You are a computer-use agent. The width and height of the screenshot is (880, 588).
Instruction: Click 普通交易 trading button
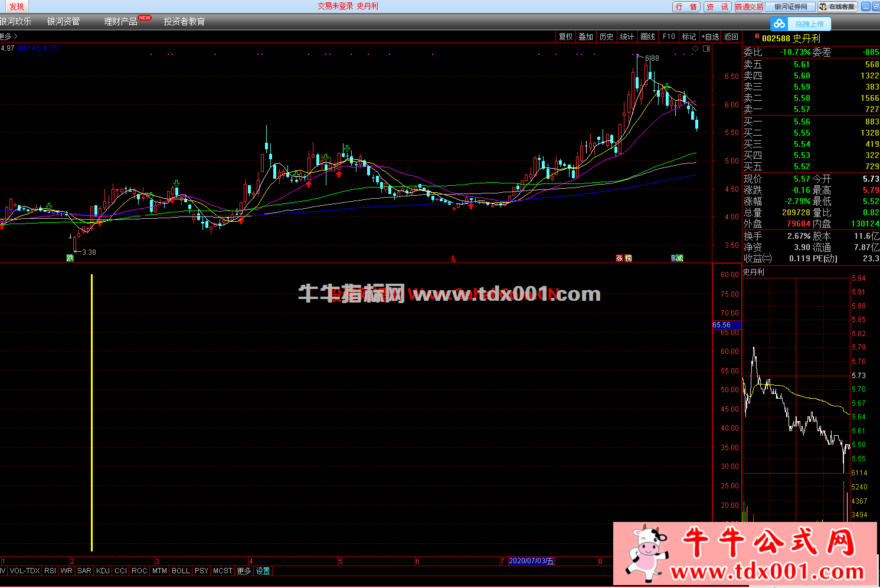pyautogui.click(x=749, y=6)
